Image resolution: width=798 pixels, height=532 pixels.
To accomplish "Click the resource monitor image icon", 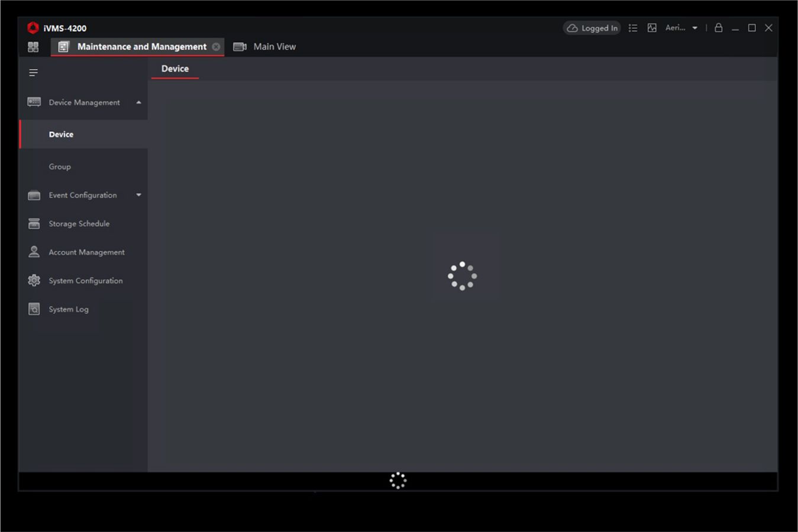I will (652, 28).
